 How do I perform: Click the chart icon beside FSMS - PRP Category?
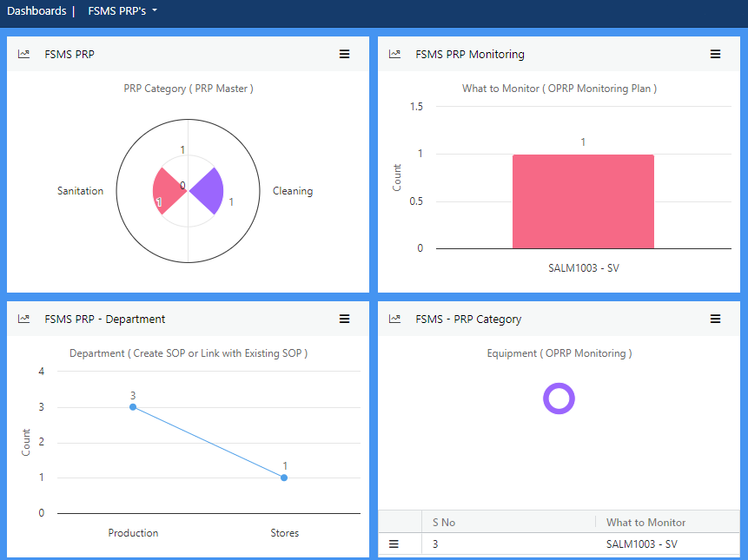coord(395,319)
